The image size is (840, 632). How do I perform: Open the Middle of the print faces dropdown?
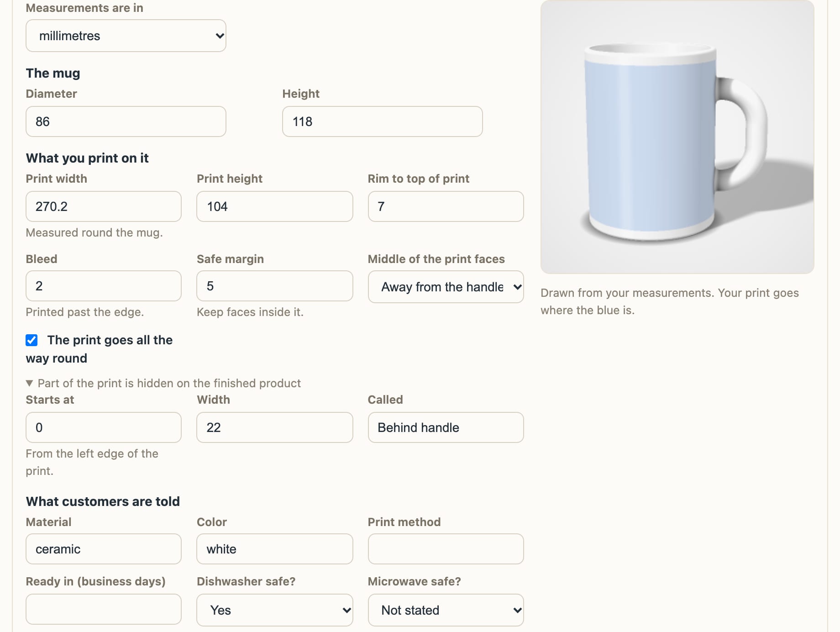click(x=446, y=287)
